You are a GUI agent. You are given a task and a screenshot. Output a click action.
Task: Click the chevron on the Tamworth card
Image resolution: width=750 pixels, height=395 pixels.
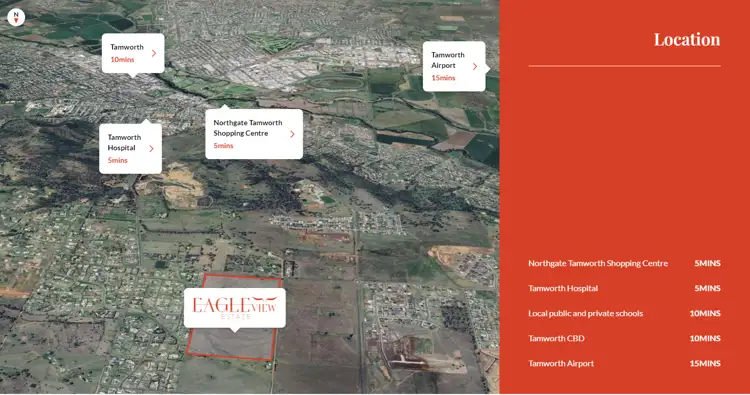[154, 53]
